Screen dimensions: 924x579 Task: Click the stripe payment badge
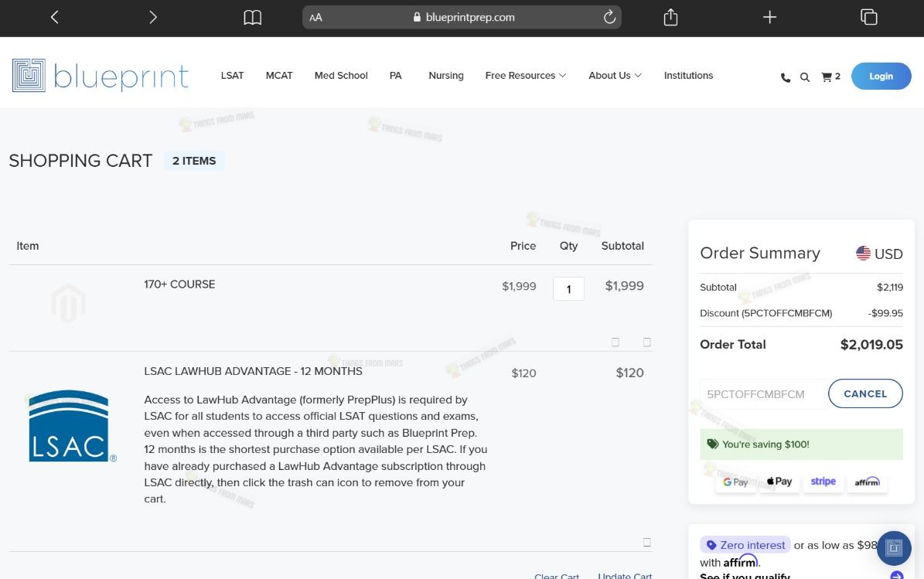point(823,482)
